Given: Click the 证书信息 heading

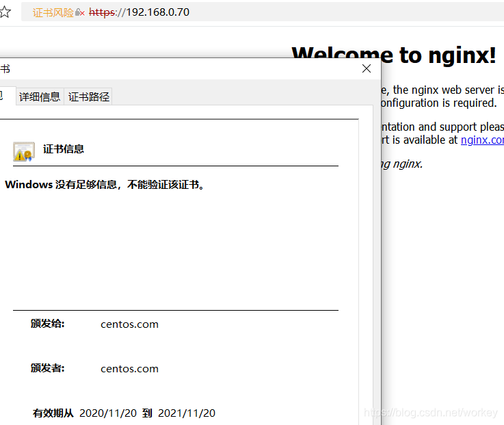Looking at the screenshot, I should [x=64, y=149].
